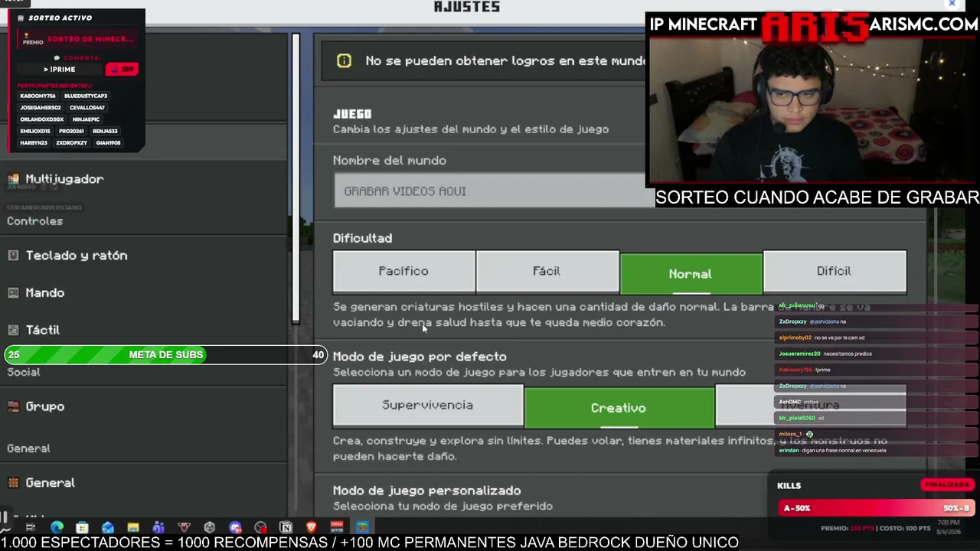Click the touch icon beside Táctil
The height and width of the screenshot is (551, 980).
pyautogui.click(x=13, y=330)
